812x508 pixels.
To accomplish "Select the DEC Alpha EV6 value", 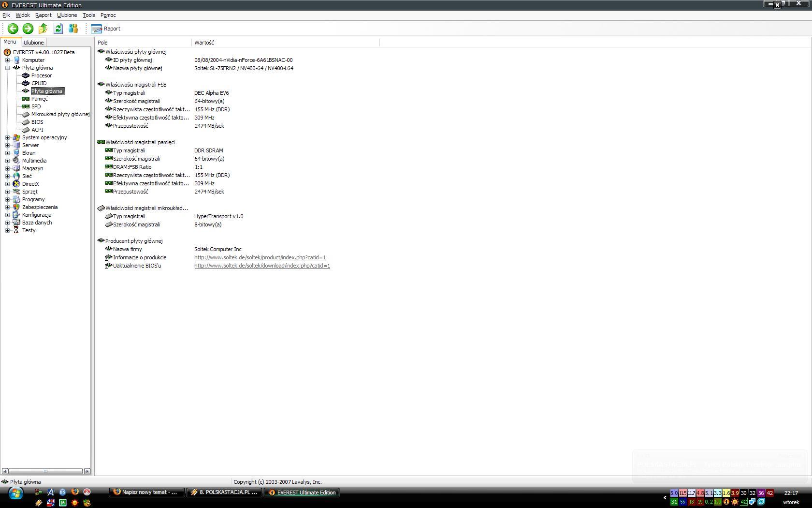I will point(212,93).
